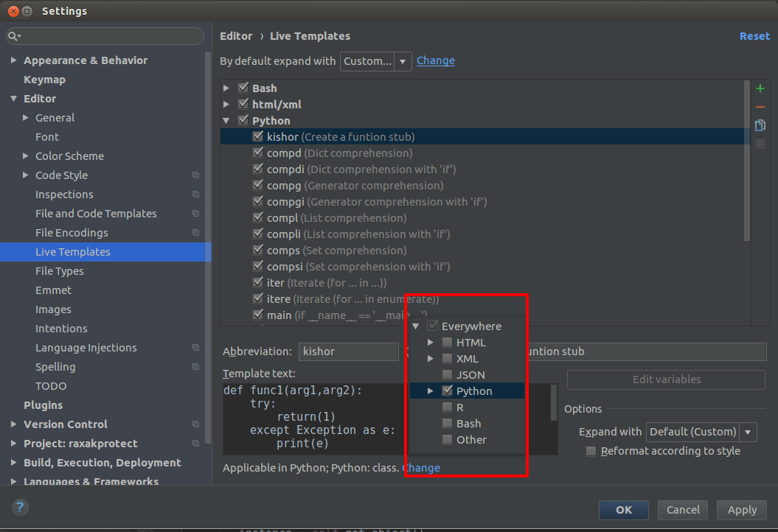Screen dimensions: 778x532
Task: Click the indicator icon beside Code Style
Action: coord(195,175)
